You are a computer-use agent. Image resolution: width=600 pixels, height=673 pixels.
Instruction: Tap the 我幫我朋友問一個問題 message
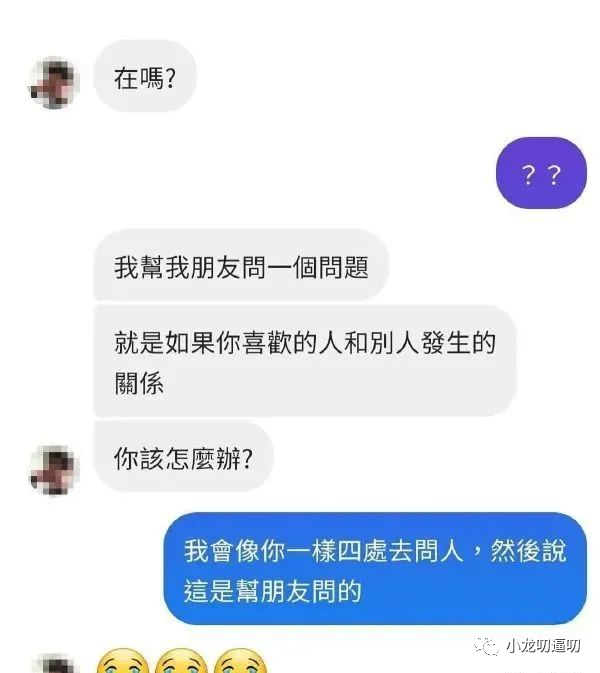pos(241,265)
